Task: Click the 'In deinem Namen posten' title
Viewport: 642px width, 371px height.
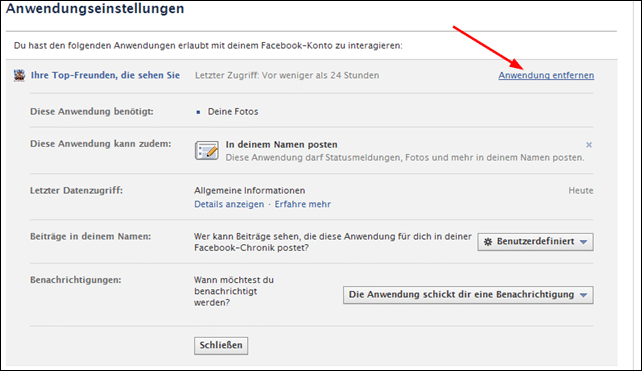Action: 282,145
